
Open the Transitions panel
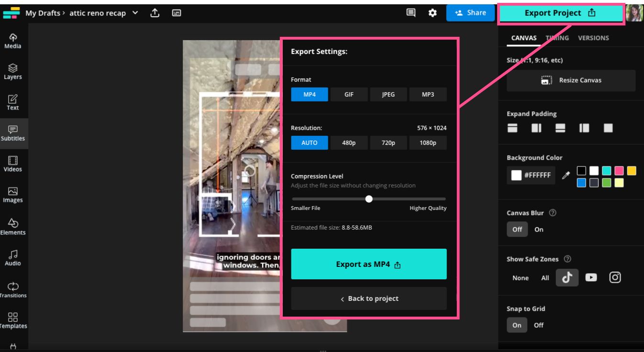click(x=13, y=290)
